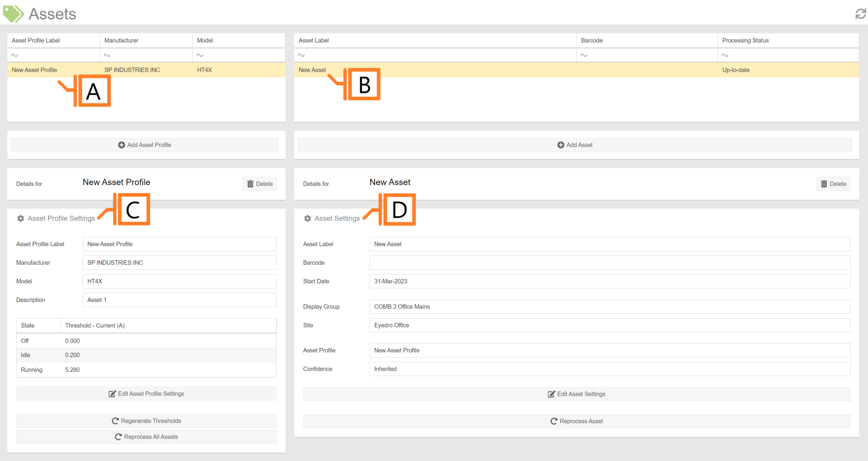Click the plus icon on Add Asset
Image resolution: width=868 pixels, height=461 pixels.
(x=561, y=145)
